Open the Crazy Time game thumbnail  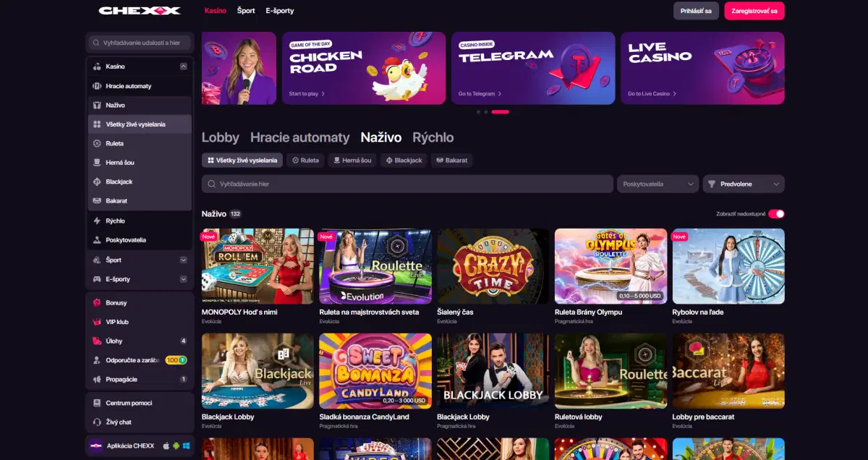coord(493,266)
